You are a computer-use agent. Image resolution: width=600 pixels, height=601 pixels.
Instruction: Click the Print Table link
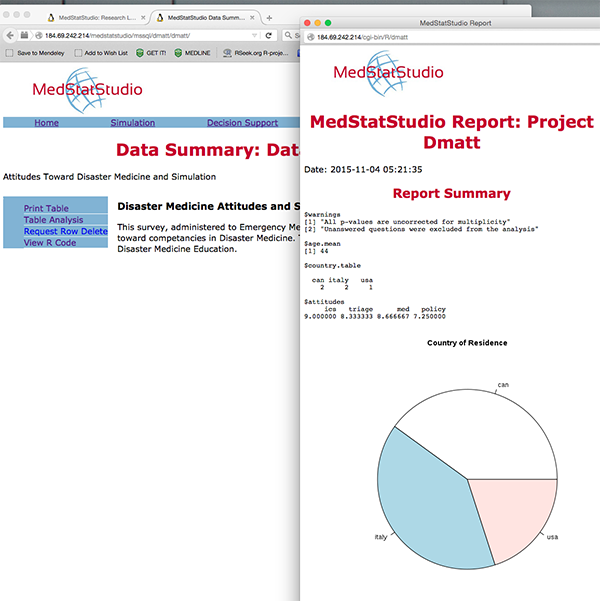(x=46, y=208)
